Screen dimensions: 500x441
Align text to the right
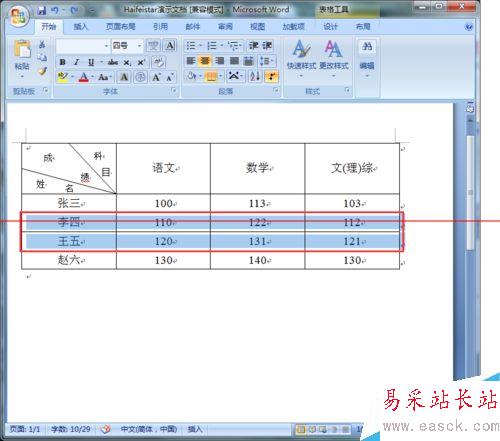point(220,61)
